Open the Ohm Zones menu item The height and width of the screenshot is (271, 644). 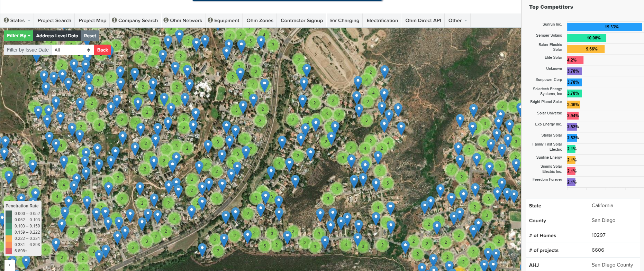pyautogui.click(x=260, y=20)
